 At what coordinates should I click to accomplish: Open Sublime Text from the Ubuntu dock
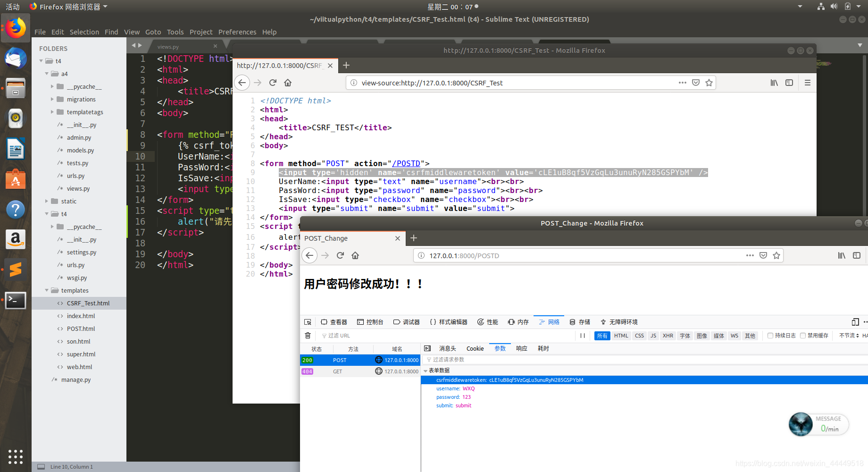16,270
